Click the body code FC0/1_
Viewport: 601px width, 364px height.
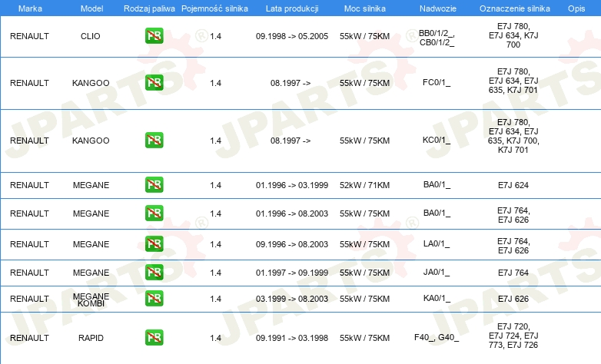click(x=437, y=82)
